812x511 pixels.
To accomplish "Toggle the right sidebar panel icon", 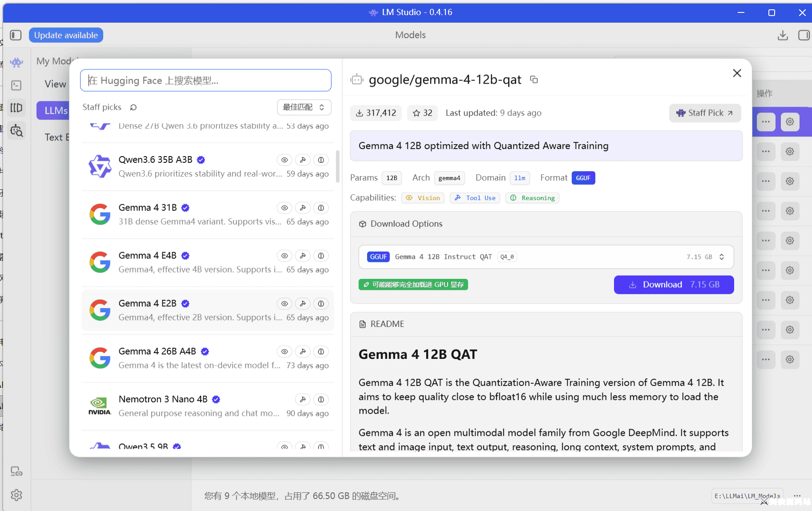I will (x=804, y=35).
